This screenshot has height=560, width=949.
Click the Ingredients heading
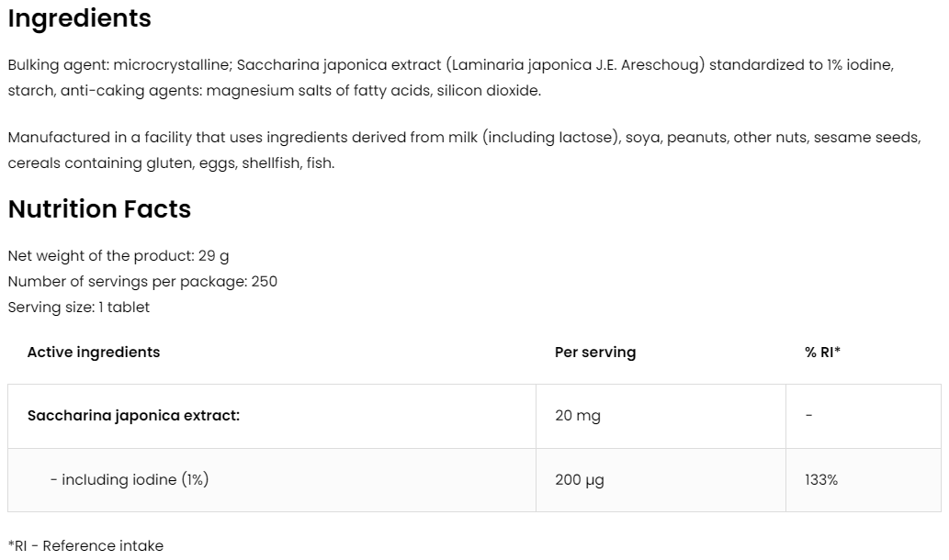tap(80, 18)
